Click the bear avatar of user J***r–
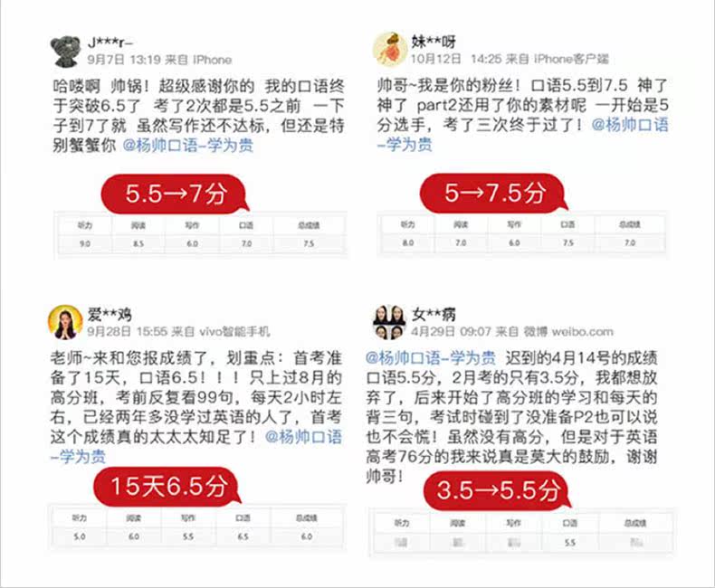The height and width of the screenshot is (588, 715). 67,51
